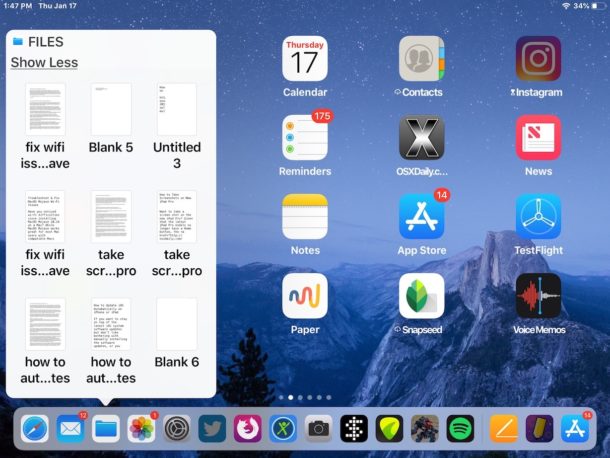Image resolution: width=610 pixels, height=458 pixels.
Task: Click the FILES header in popup
Action: 44,41
